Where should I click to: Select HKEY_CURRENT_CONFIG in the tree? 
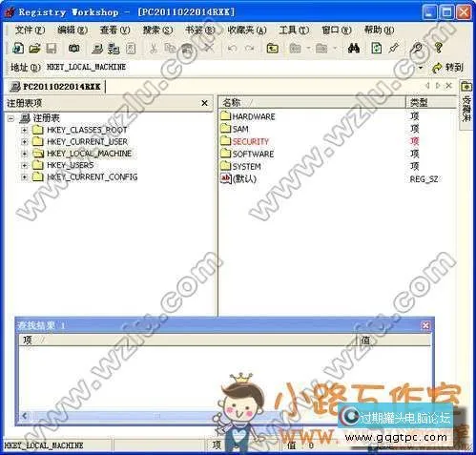tap(93, 177)
